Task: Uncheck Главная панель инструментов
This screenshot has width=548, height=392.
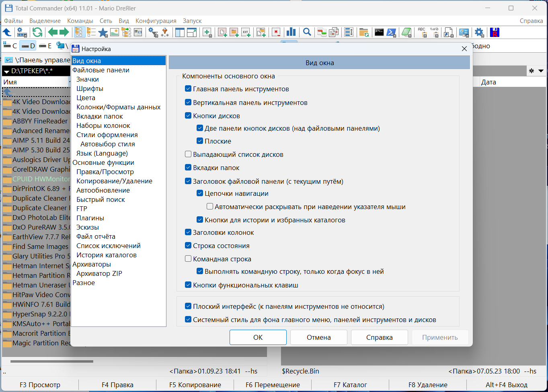Action: 188,89
